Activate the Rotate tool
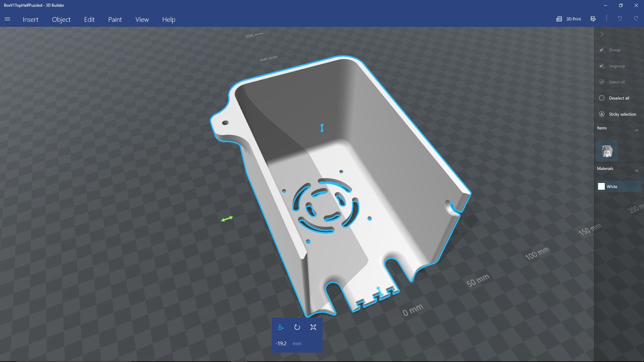 point(297,327)
